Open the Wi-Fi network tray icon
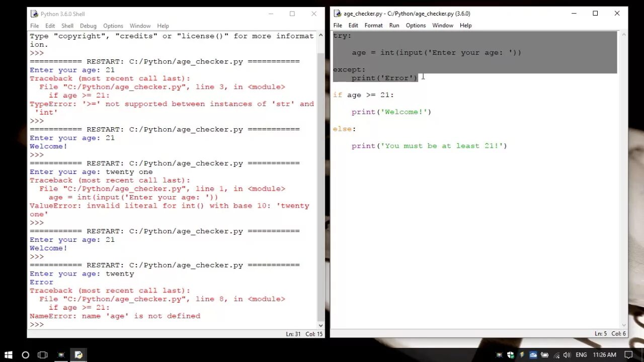 click(x=555, y=354)
